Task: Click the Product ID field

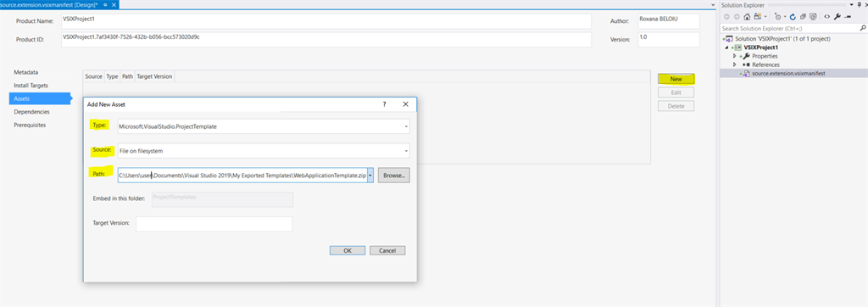Action: [326, 40]
